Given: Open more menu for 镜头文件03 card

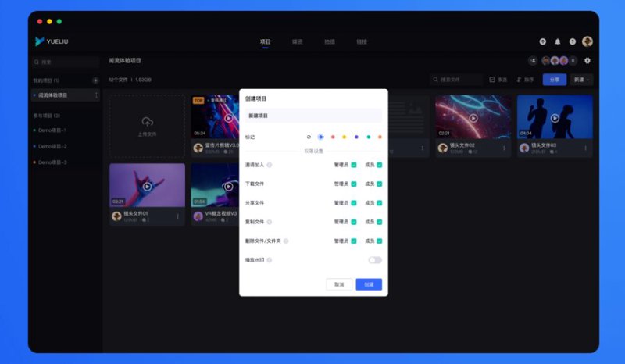Looking at the screenshot, I should tap(585, 148).
